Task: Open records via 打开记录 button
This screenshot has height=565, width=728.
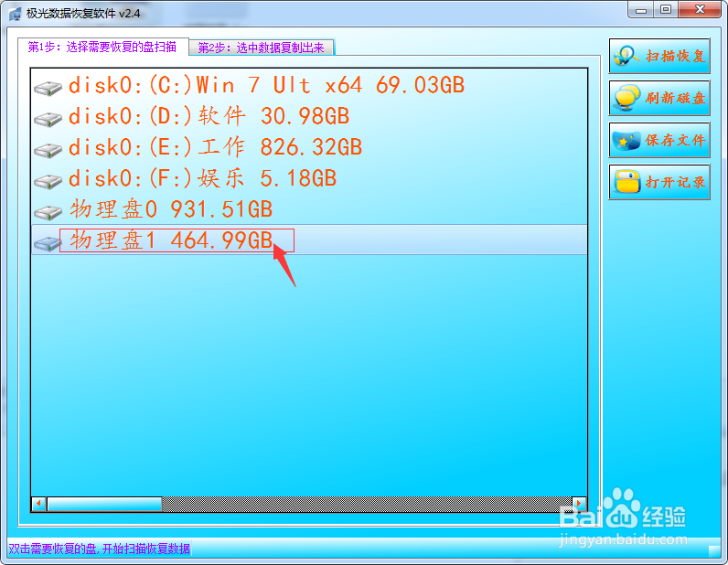Action: tap(659, 182)
